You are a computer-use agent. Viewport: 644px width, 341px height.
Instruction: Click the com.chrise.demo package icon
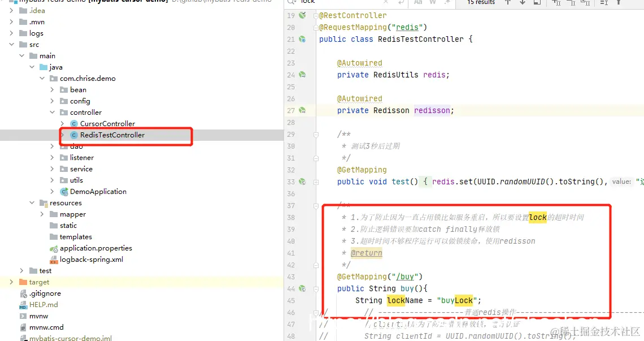(x=54, y=78)
